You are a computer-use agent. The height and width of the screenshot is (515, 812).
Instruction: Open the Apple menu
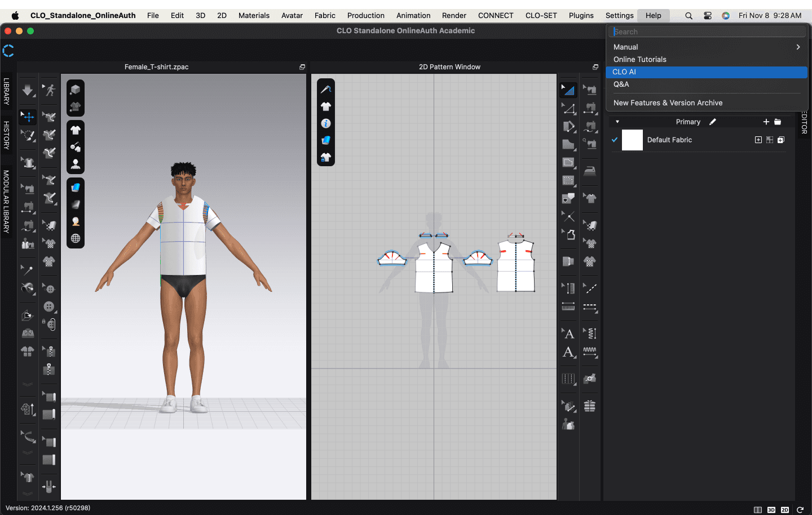(15, 15)
